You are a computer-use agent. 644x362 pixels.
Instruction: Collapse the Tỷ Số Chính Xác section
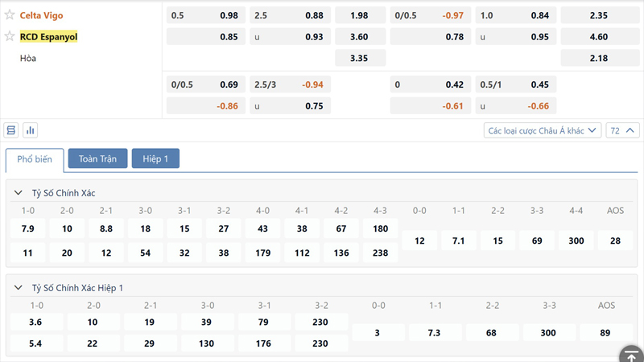(18, 193)
